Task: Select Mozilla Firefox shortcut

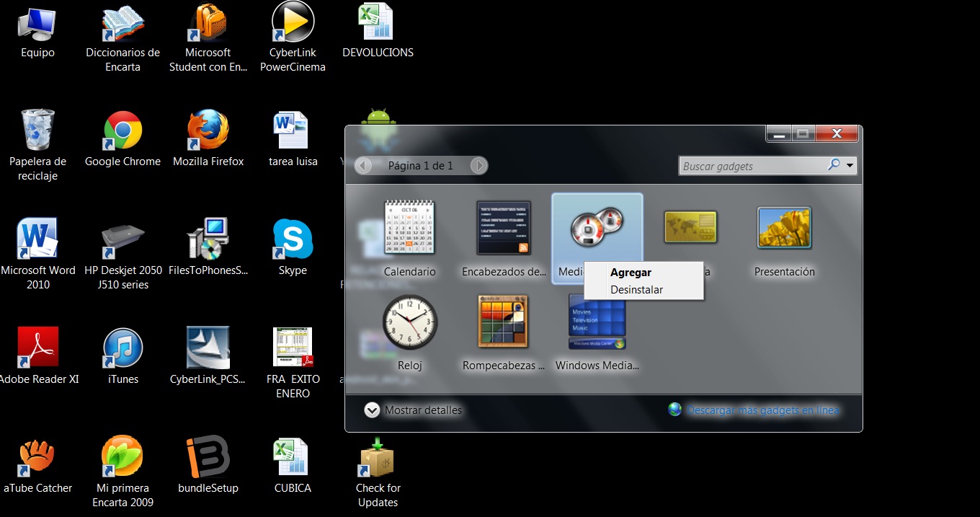Action: point(208,138)
